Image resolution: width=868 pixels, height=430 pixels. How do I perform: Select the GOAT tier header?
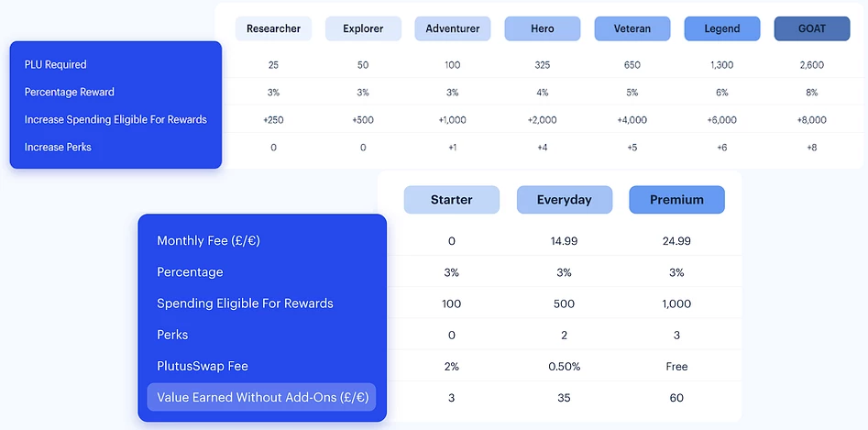pos(811,28)
